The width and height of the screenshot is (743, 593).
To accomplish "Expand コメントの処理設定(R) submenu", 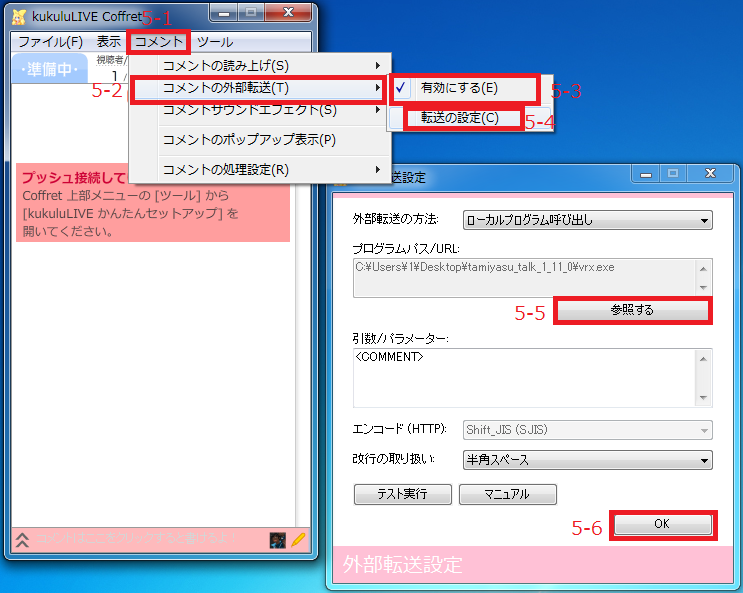I will (x=260, y=170).
